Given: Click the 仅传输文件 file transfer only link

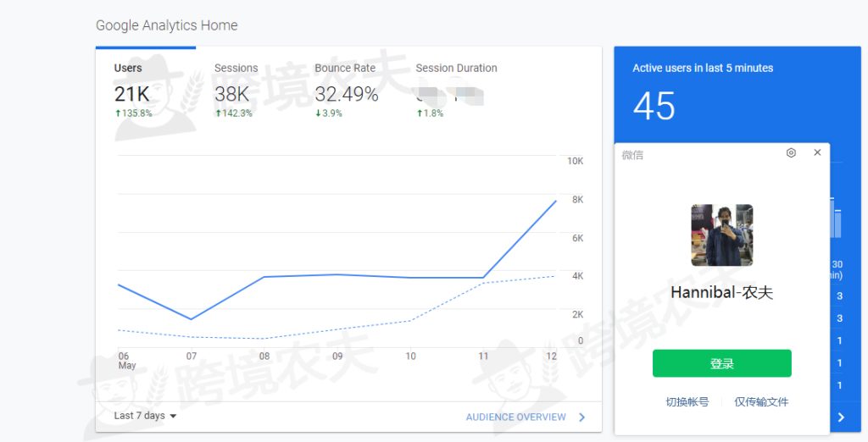Looking at the screenshot, I should pos(761,402).
